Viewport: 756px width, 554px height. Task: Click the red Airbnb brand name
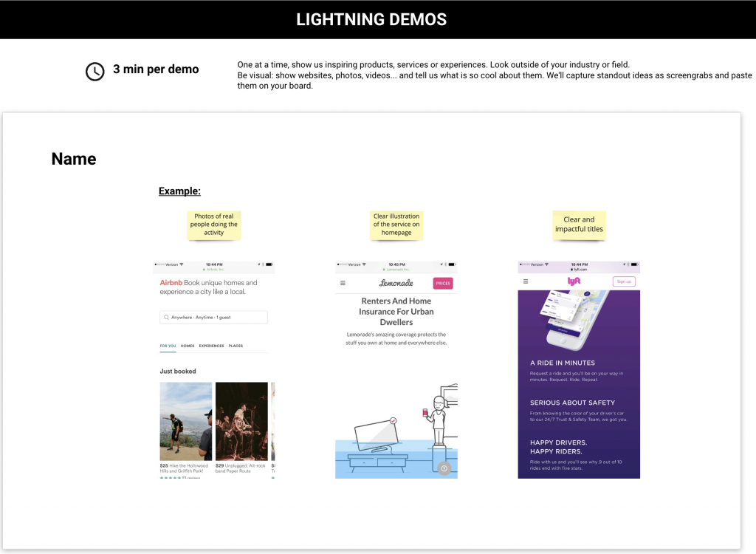pos(171,283)
